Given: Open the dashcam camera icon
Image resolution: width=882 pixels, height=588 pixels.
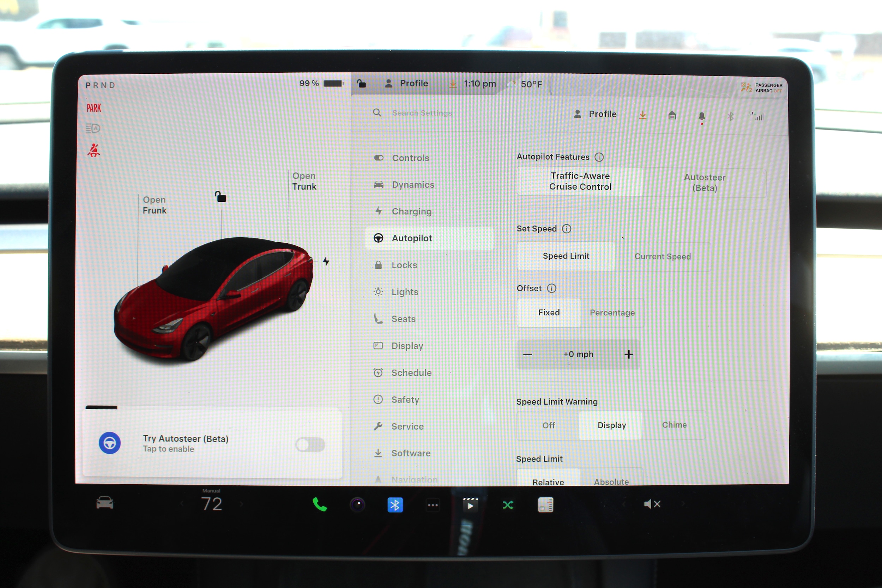Looking at the screenshot, I should coord(357,505).
